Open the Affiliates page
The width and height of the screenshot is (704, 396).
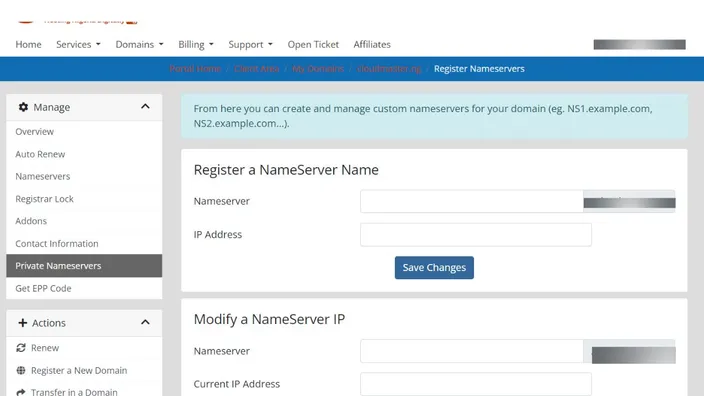click(372, 44)
